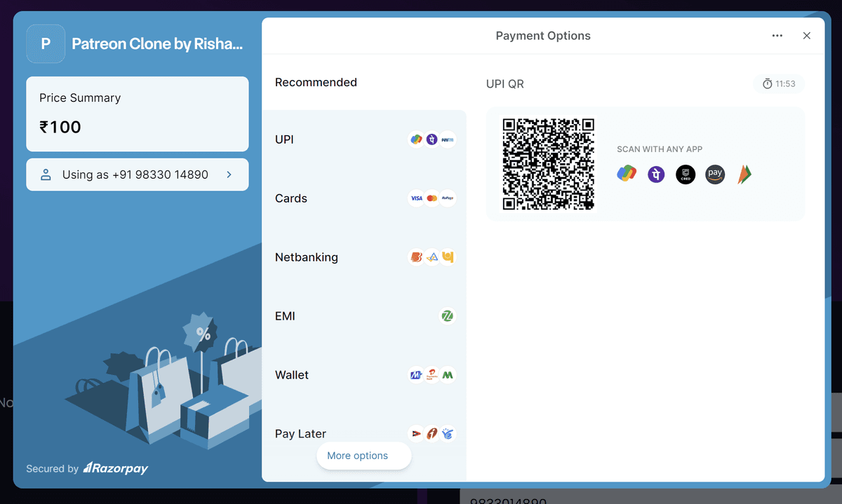Screen dimensions: 842x504
Task: Click the RuPay logo in the Cards row
Action: tap(448, 198)
